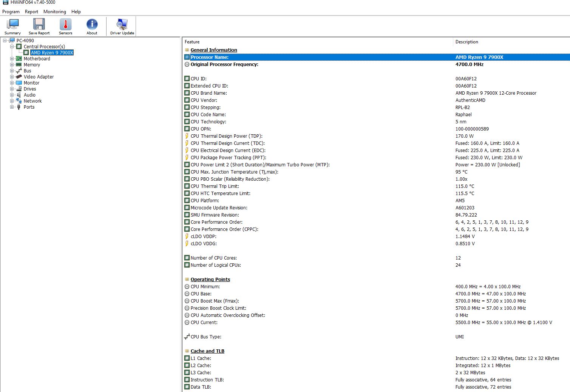Viewport: 570px width, 392px height.
Task: Select the L3 Cache row
Action: 376,373
